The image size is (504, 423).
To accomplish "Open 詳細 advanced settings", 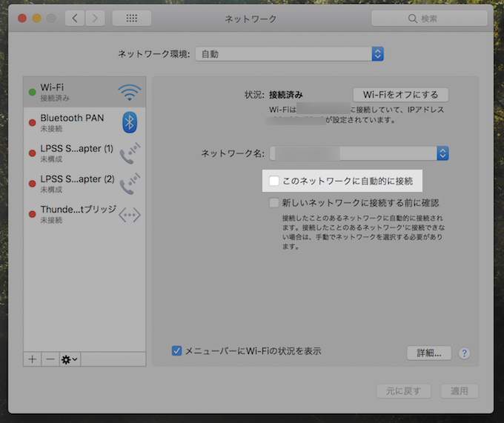I will [428, 353].
